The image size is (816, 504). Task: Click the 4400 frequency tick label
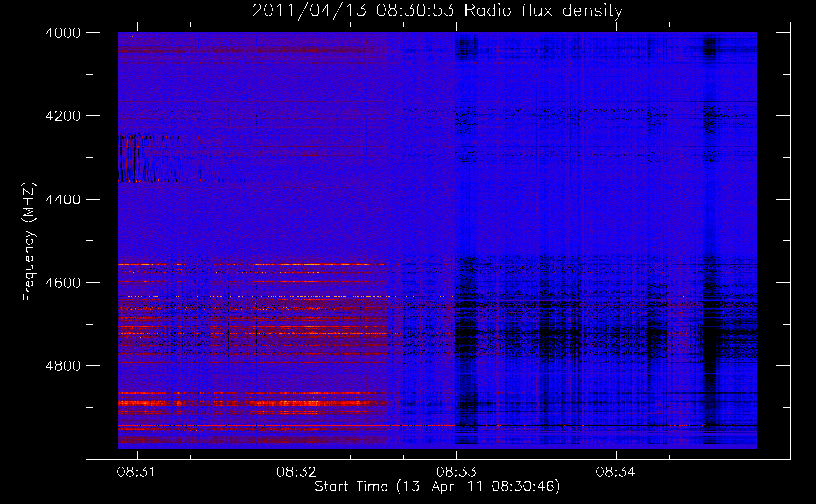point(63,200)
